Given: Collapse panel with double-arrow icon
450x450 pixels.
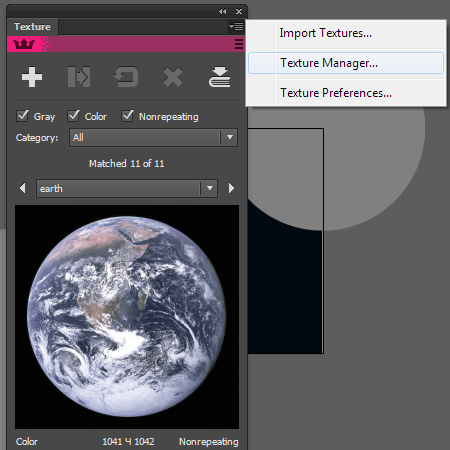Looking at the screenshot, I should pos(222,11).
